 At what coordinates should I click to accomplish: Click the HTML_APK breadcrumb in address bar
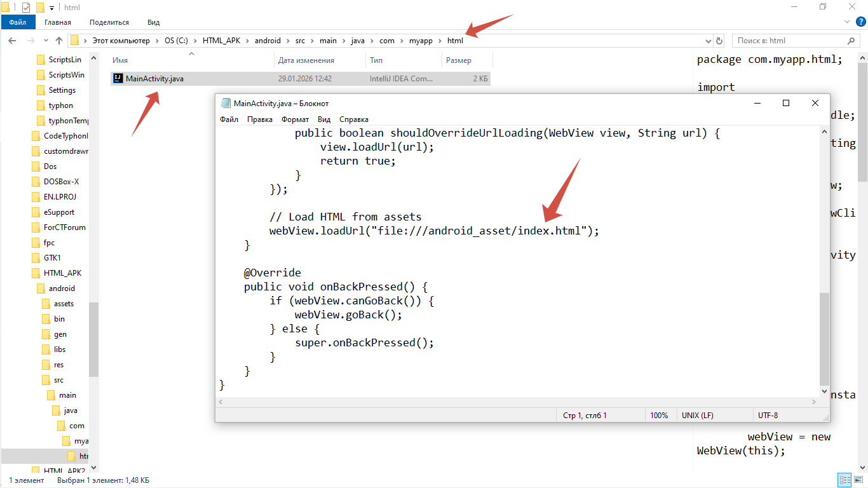pos(220,41)
